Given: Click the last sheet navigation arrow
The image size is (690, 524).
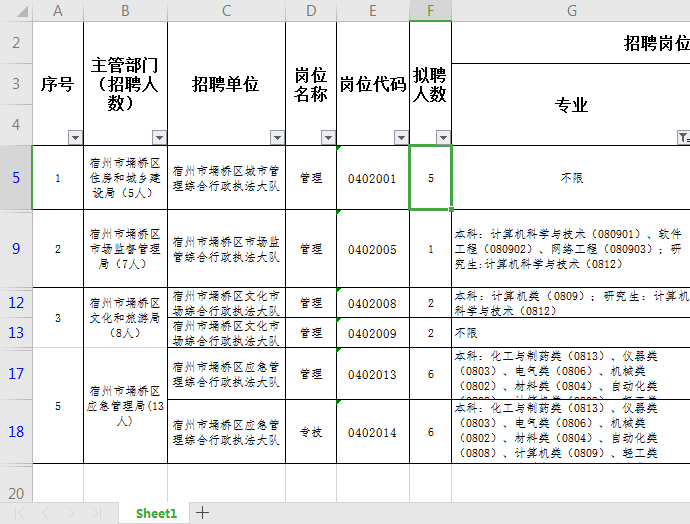Looking at the screenshot, I should [96, 513].
